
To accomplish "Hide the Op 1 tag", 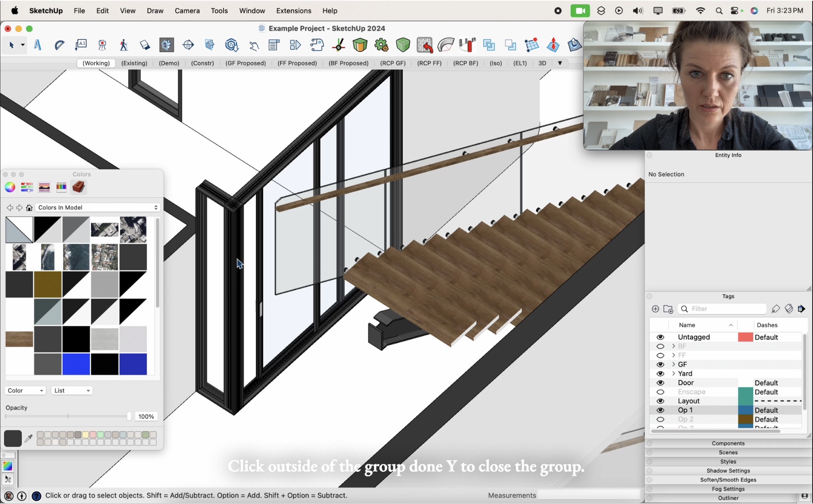I will pos(661,410).
